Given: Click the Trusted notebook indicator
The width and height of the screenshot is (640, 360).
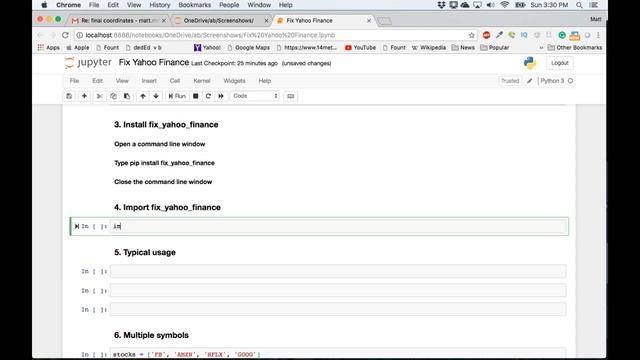Looking at the screenshot, I should [x=510, y=81].
